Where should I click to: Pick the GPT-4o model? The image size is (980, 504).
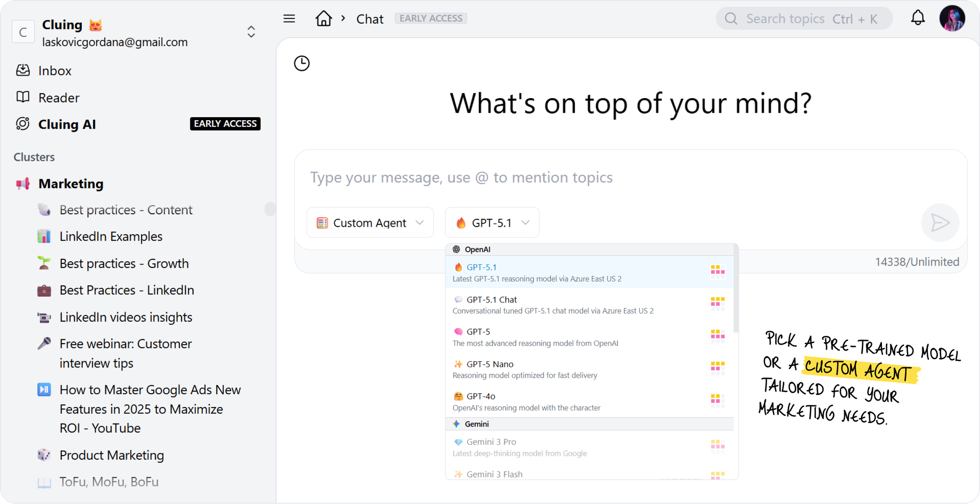tap(589, 402)
